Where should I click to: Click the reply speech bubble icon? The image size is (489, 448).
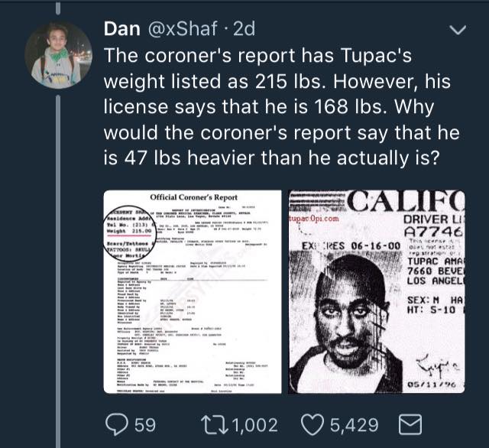pos(117,424)
